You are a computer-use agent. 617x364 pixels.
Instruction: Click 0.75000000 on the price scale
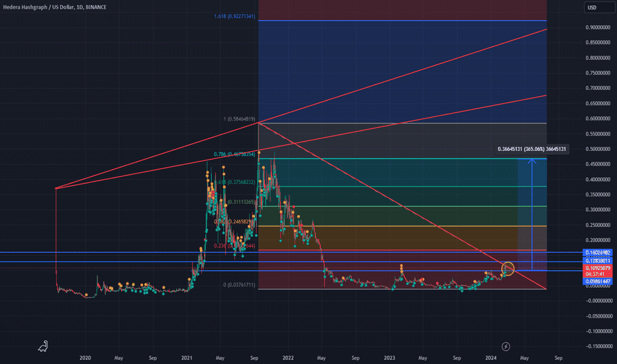pos(598,73)
